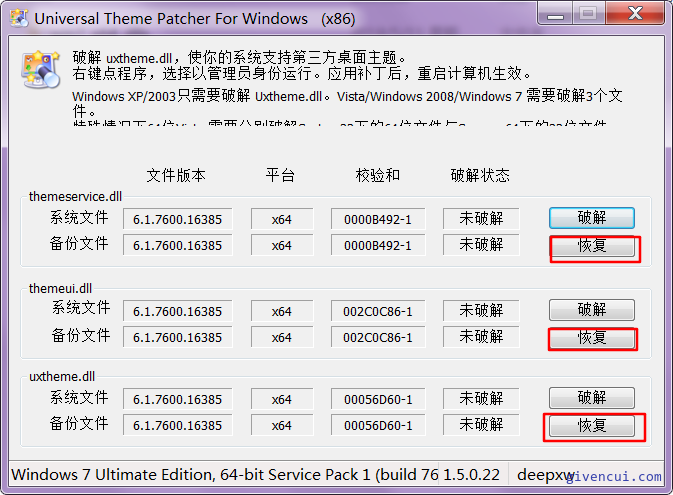673x495 pixels.
Task: Click themeservice.dll 系统文件 row label
Action: coord(79,217)
